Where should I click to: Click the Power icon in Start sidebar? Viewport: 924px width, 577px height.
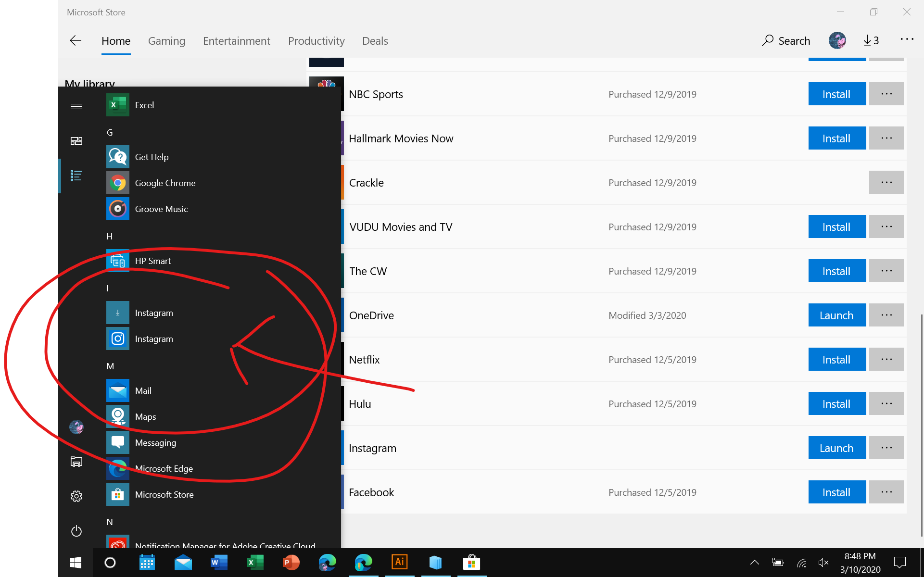(76, 531)
